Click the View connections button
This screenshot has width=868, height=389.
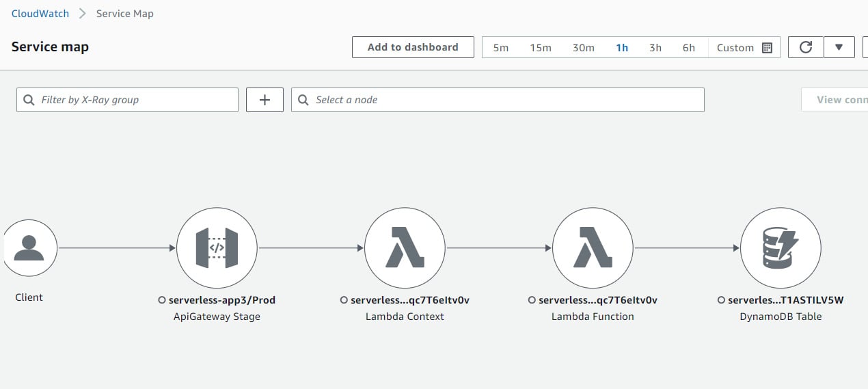coord(835,100)
